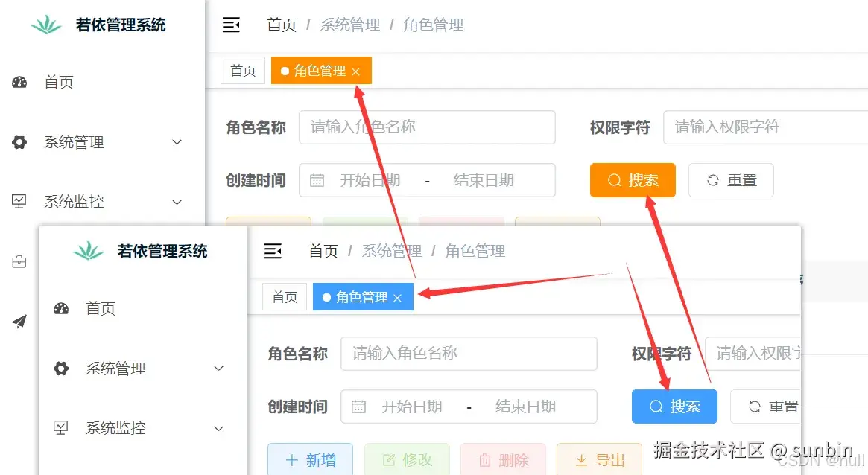Click the dashboard icon beside 首页 in front sidebar

[61, 308]
